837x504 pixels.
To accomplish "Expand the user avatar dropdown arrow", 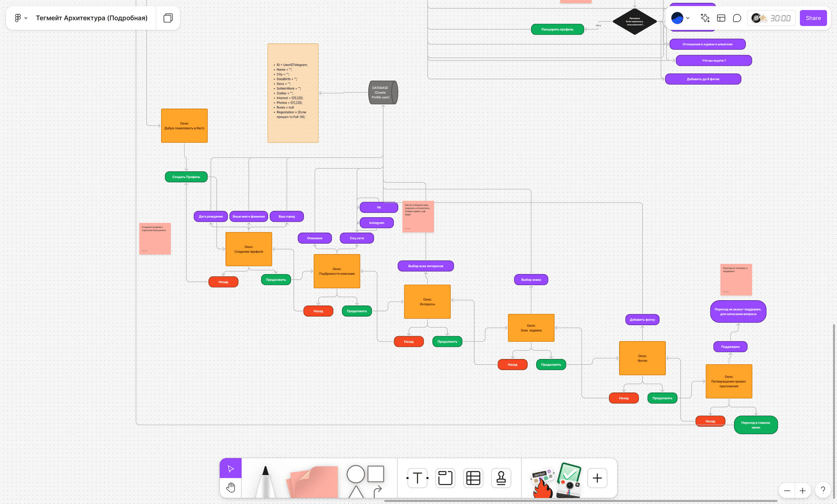I will coord(688,18).
